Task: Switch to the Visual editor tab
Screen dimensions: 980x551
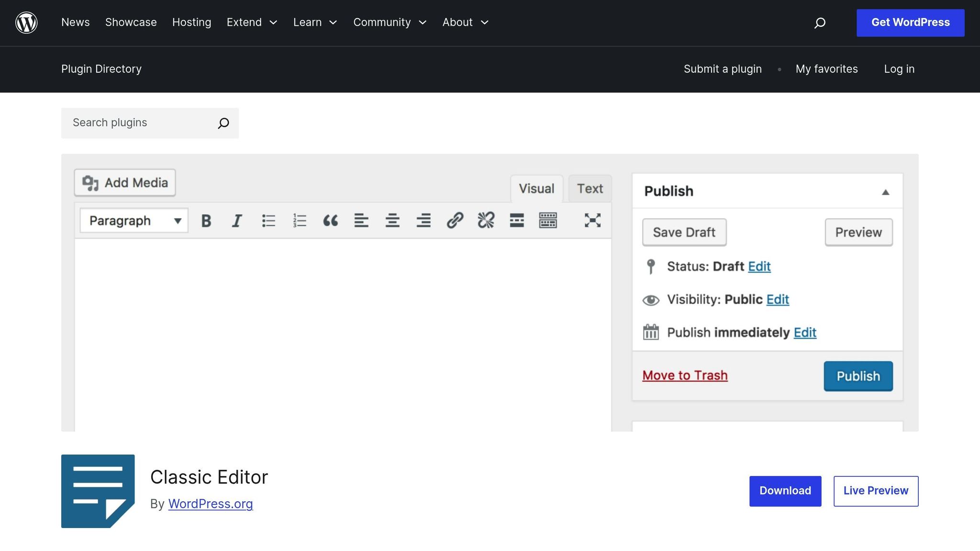Action: pos(536,189)
